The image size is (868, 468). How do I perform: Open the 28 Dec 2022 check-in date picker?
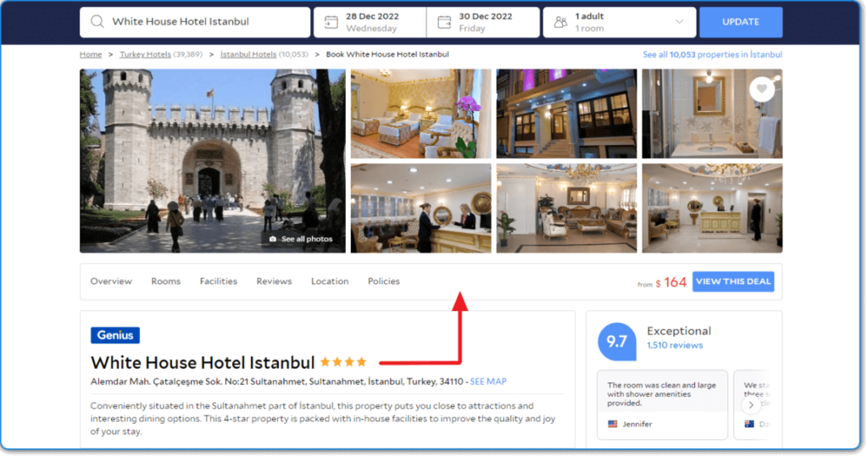370,22
